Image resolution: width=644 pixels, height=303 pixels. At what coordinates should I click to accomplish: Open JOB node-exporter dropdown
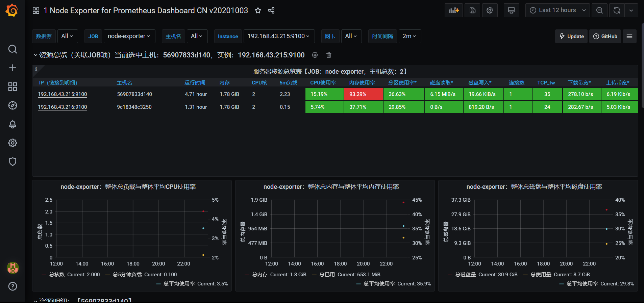point(129,36)
